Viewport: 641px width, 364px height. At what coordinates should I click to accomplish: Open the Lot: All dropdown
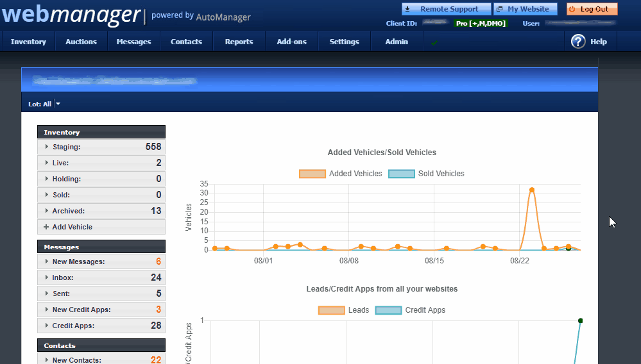click(44, 104)
